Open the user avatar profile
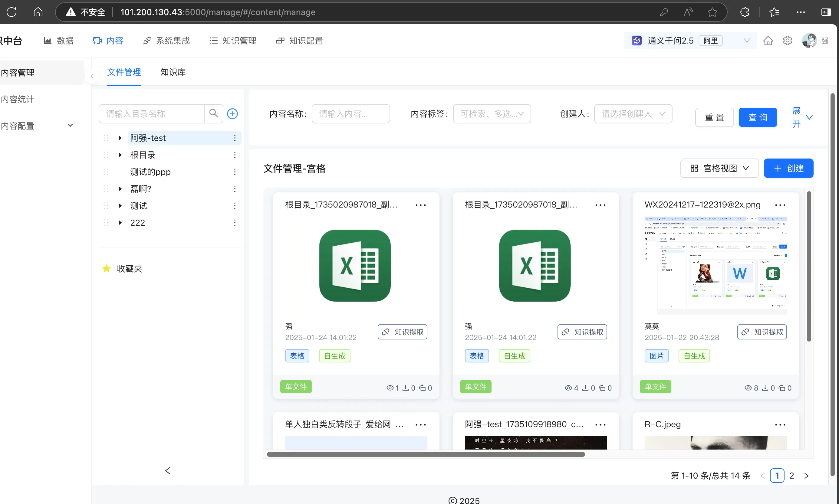This screenshot has height=504, width=839. (809, 41)
